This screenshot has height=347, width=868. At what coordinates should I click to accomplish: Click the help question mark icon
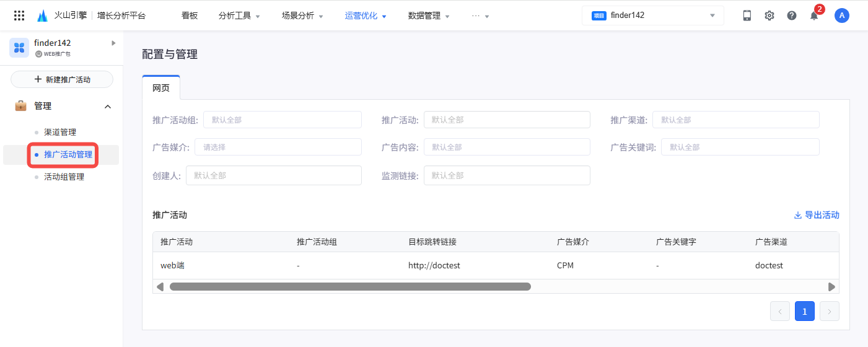point(792,15)
